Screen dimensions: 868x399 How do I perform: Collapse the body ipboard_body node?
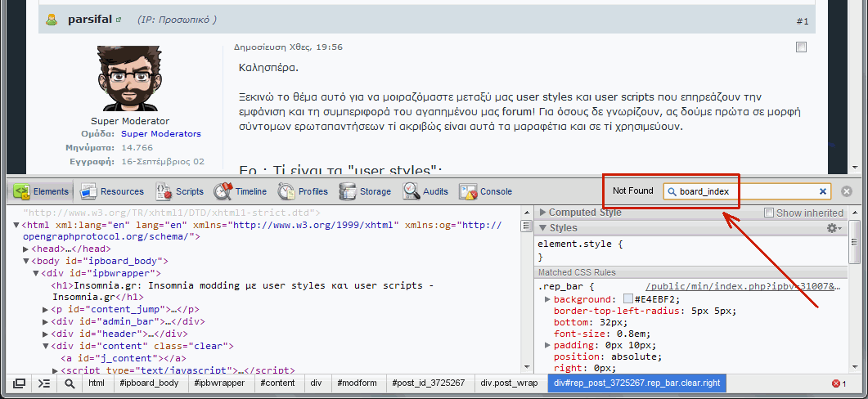[26, 261]
